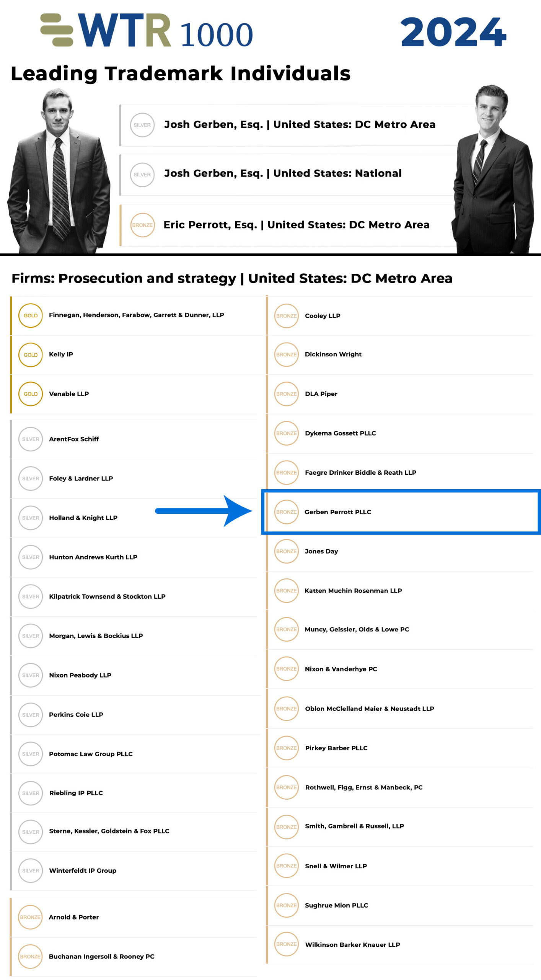Open Finnegan, Henderson, Farabow, Garrett & Dunner listing
541x980 pixels.
[x=136, y=315]
